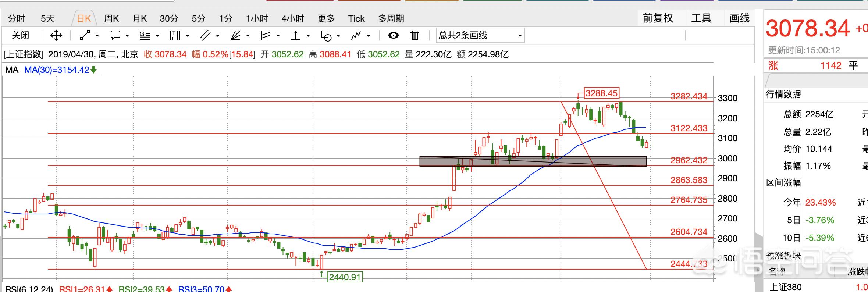Click the MA indicator name label
Viewport: 868px width, 292px height.
pyautogui.click(x=12, y=70)
